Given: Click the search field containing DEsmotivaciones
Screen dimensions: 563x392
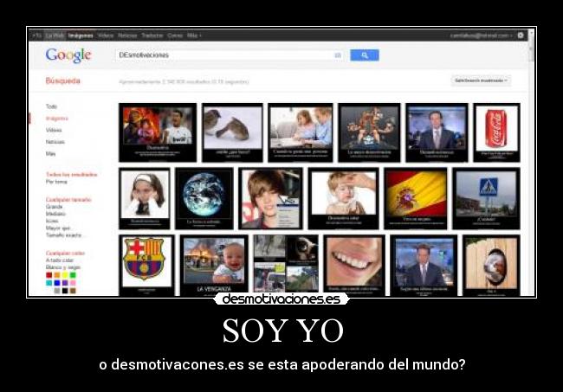Looking at the screenshot, I should click(230, 55).
